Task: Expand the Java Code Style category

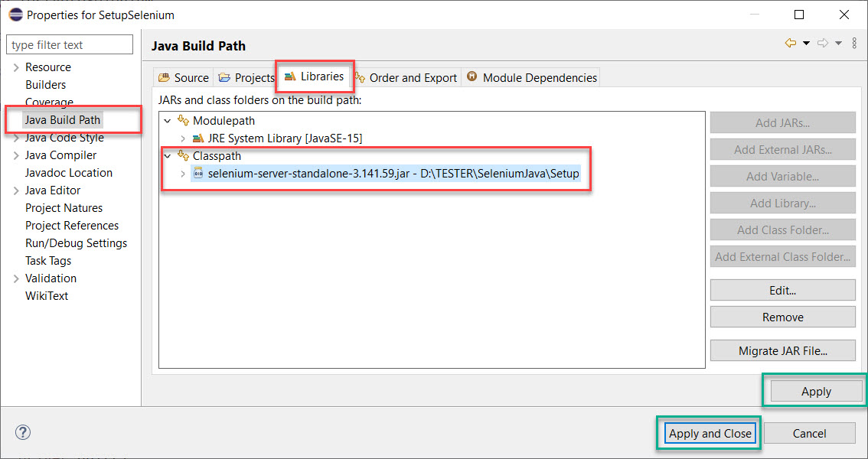Action: point(16,138)
